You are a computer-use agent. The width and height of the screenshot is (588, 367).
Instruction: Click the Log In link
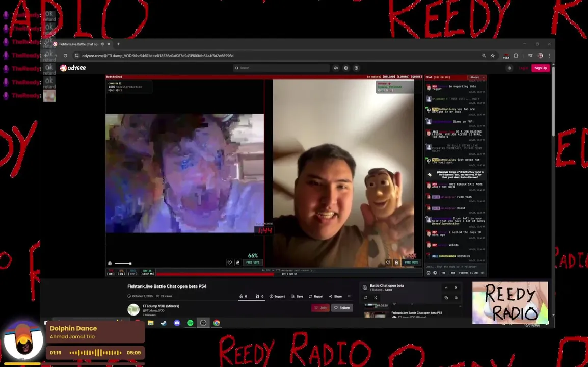click(x=523, y=68)
